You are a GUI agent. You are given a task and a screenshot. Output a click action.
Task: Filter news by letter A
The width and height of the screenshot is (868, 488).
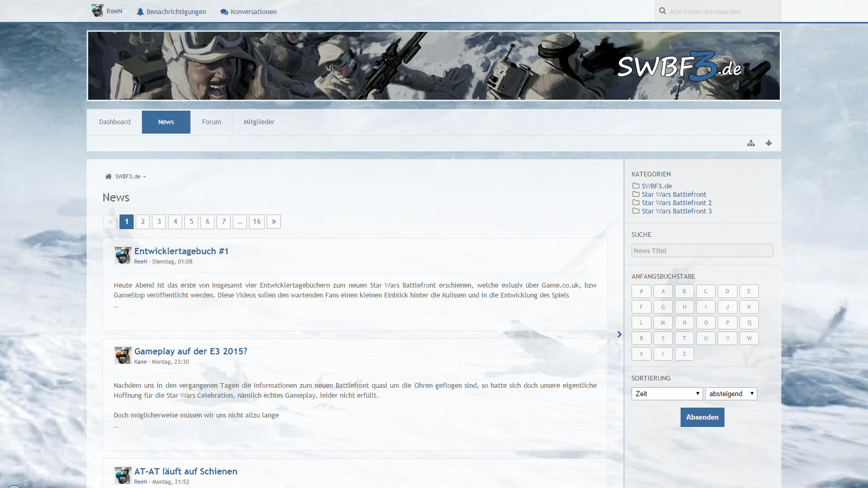coord(663,291)
